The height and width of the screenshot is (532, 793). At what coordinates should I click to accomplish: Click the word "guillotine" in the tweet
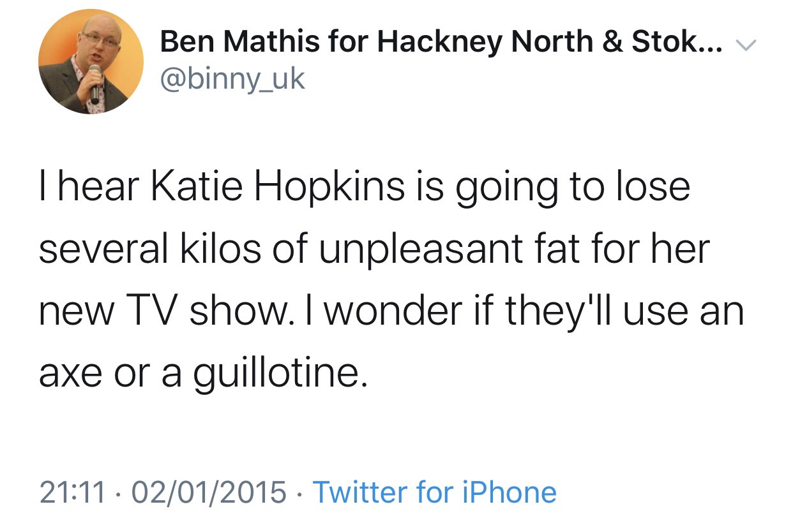click(x=278, y=374)
